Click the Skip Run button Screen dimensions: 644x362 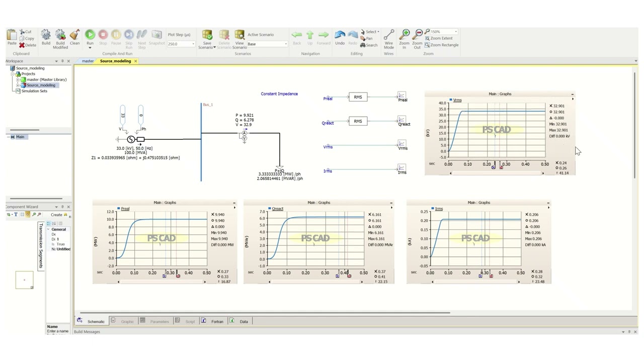[129, 34]
